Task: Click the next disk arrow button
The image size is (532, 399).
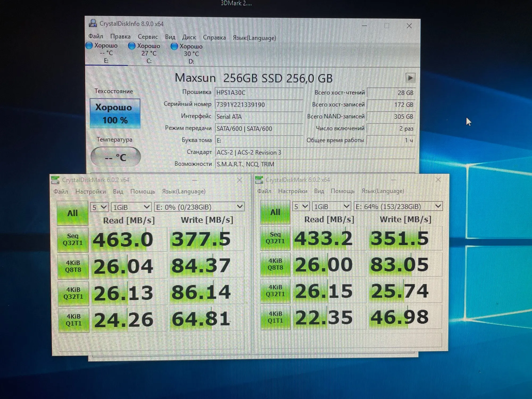Action: (410, 78)
